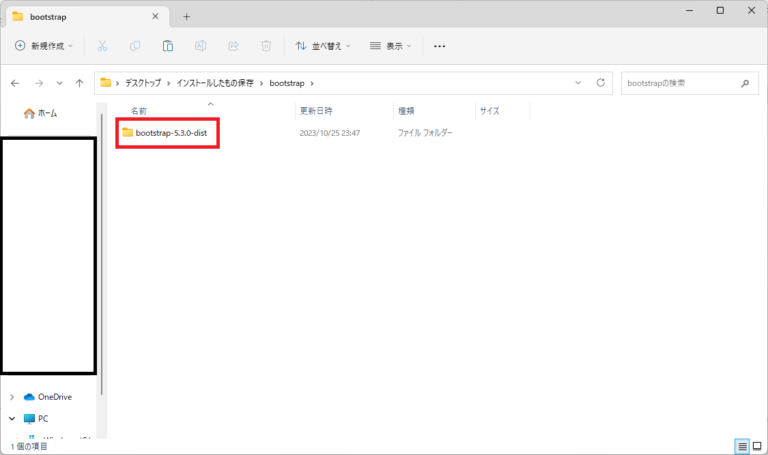
Task: Click the Refresh icon beside address bar
Action: click(x=600, y=83)
